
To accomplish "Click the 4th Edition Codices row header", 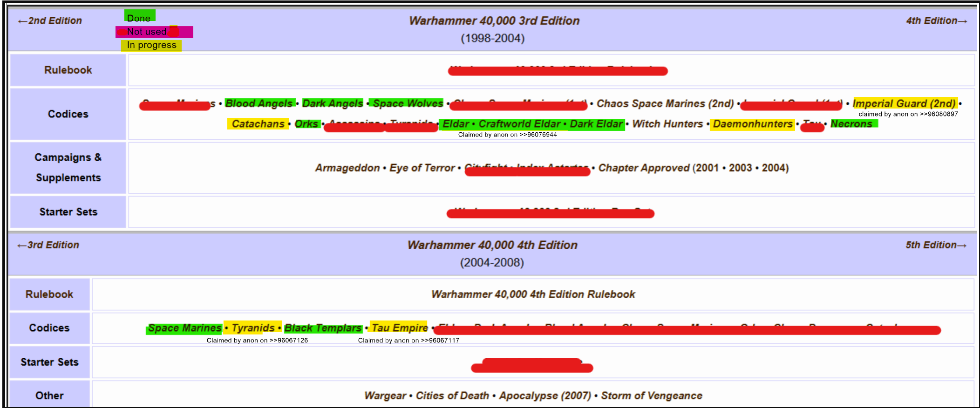I will (49, 328).
